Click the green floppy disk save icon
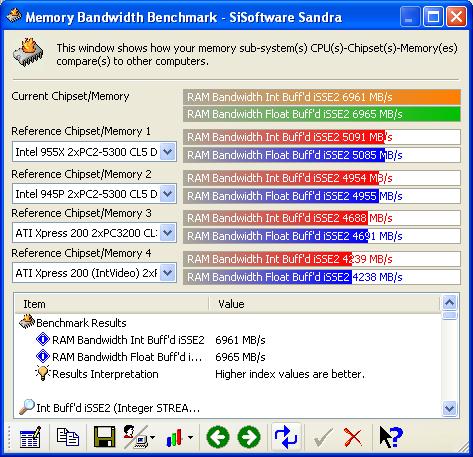The image size is (473, 457). tap(105, 437)
